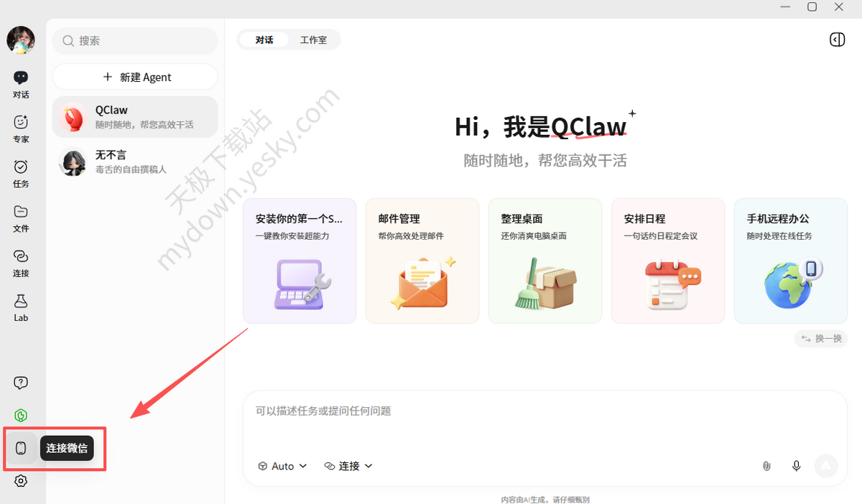Click the phone icon to connect WeChat
The height and width of the screenshot is (504, 862).
point(21,448)
